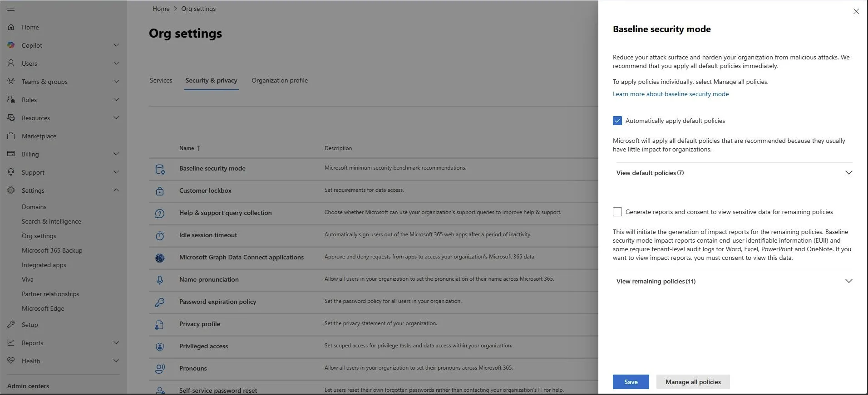Expand View remaining policies section
The width and height of the screenshot is (868, 395).
pos(848,281)
